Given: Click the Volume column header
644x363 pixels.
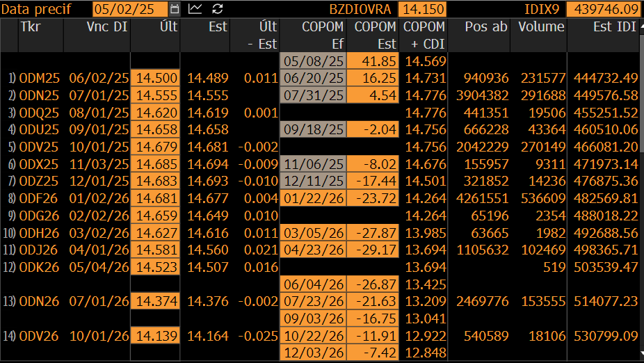Looking at the screenshot, I should [x=541, y=26].
